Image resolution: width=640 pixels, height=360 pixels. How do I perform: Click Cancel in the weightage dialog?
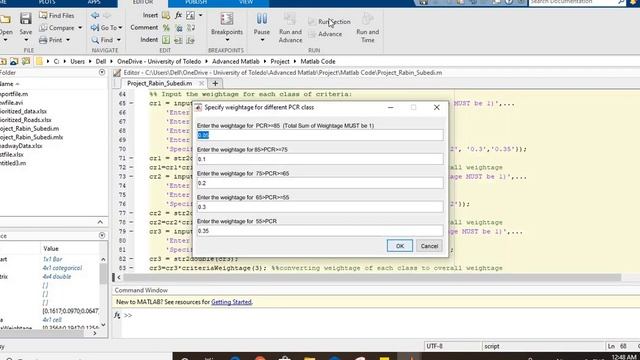click(429, 246)
